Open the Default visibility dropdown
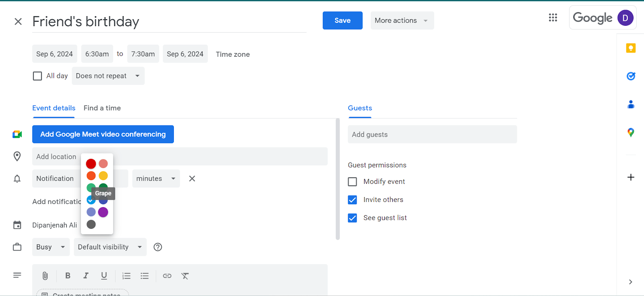Image resolution: width=644 pixels, height=296 pixels. (110, 247)
